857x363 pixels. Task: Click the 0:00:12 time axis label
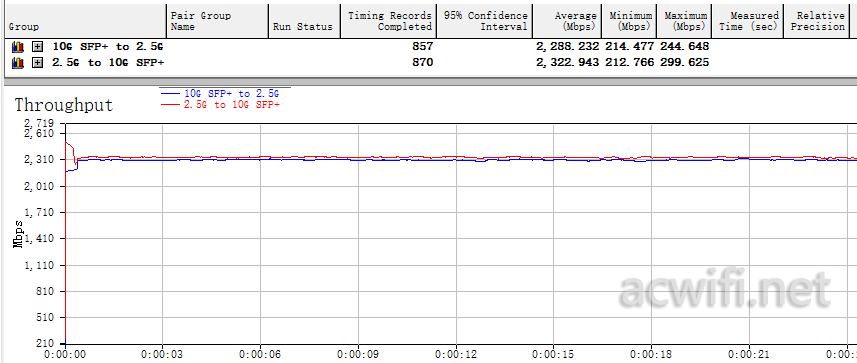tap(456, 354)
